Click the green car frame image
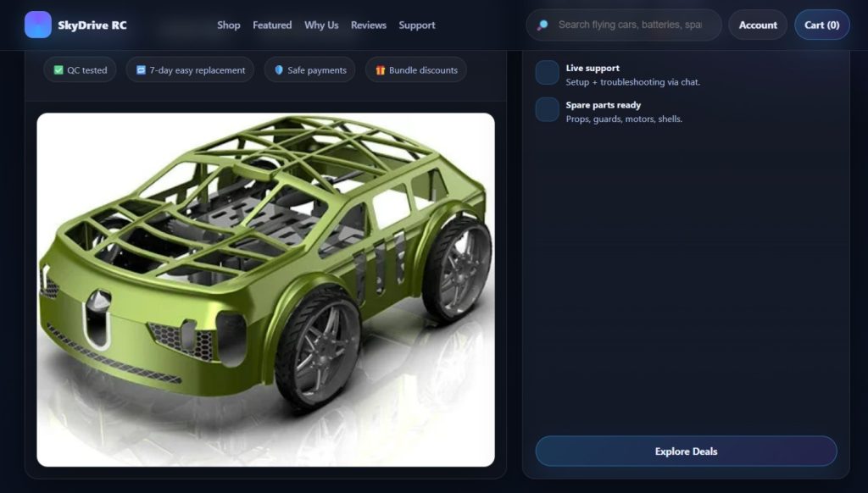 click(265, 290)
